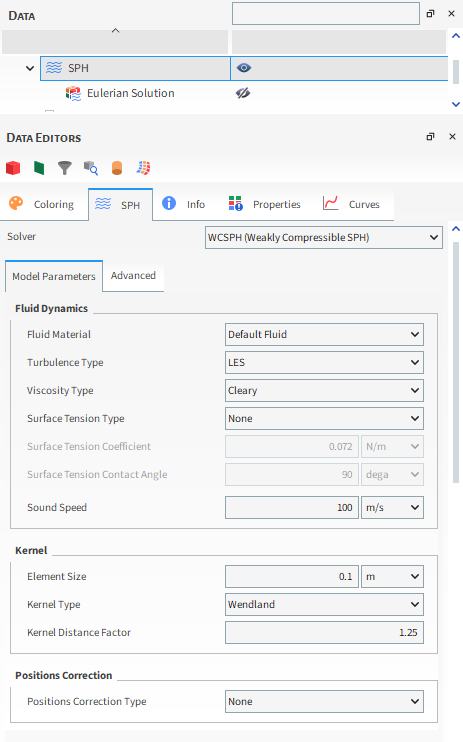Click the green plane icon in the toolbar
This screenshot has width=463, height=742.
(39, 168)
